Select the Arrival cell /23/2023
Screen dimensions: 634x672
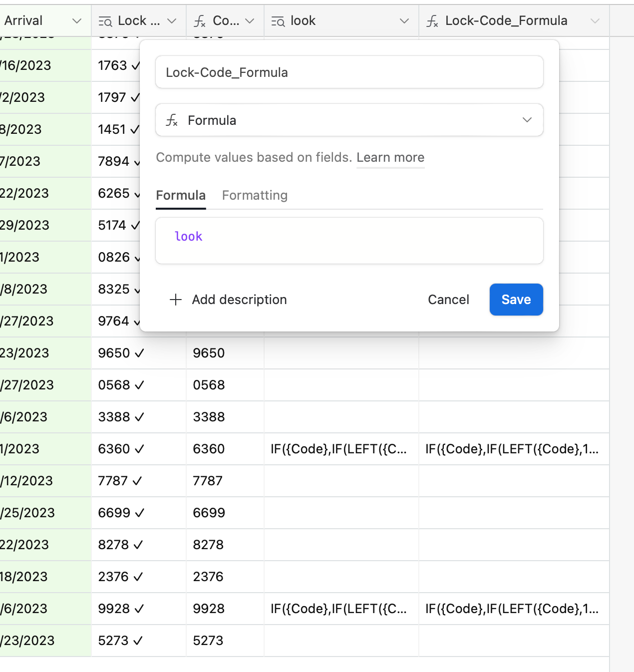pos(45,641)
